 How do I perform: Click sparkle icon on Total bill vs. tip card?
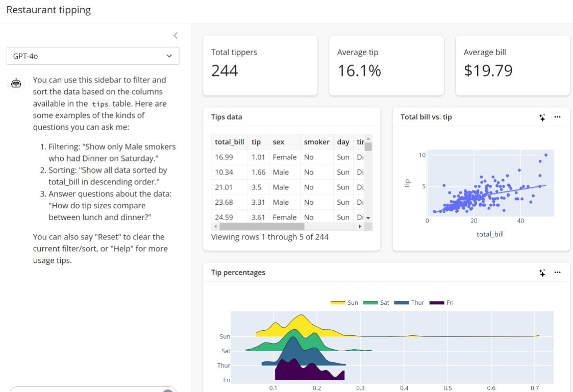tap(542, 117)
